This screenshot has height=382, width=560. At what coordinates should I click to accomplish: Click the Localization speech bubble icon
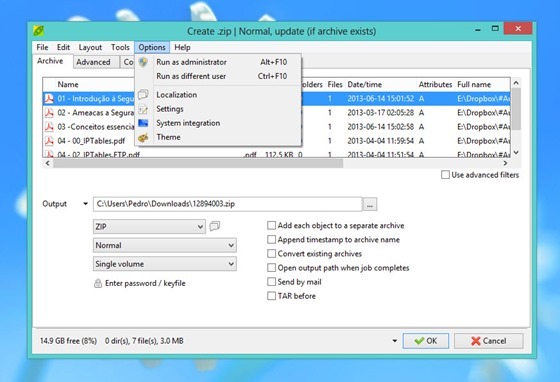point(143,95)
